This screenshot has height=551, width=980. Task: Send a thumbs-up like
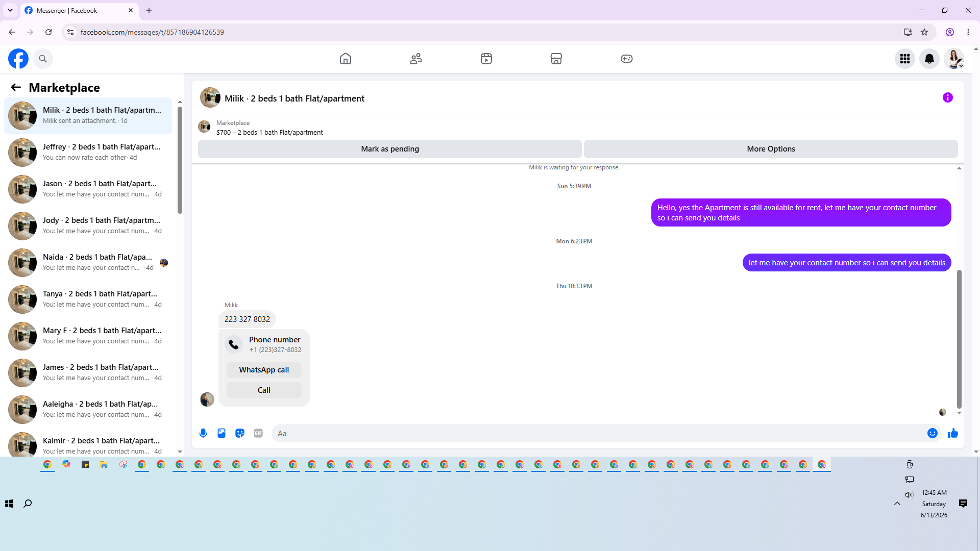[953, 433]
